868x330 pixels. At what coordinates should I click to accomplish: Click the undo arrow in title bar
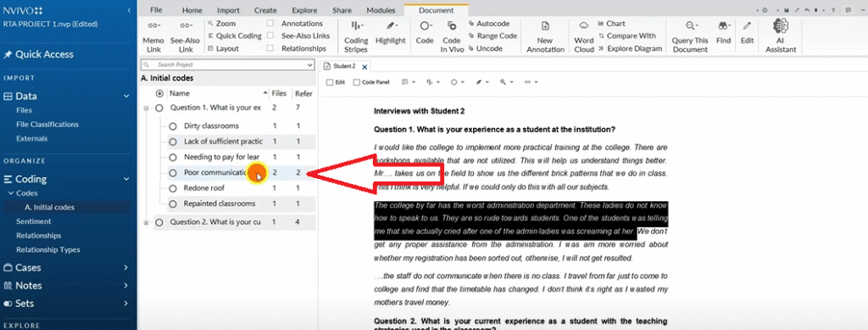[807, 10]
